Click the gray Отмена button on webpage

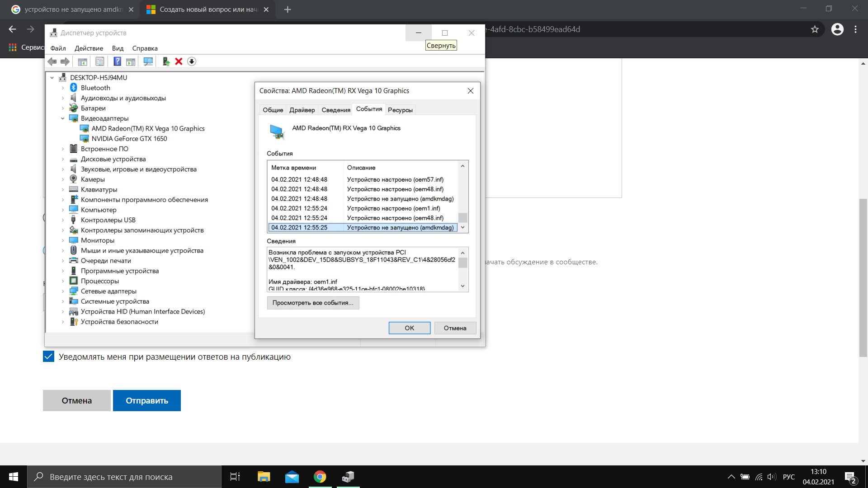[77, 400]
